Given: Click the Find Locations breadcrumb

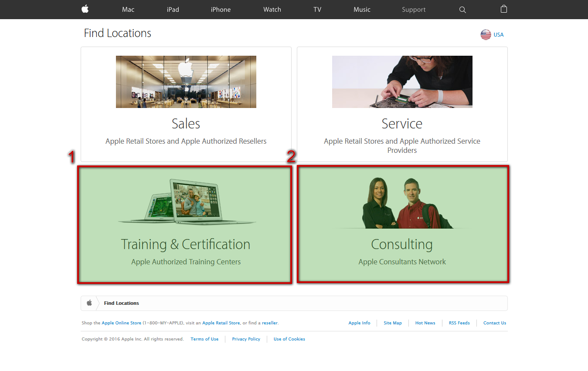Looking at the screenshot, I should coord(122,303).
